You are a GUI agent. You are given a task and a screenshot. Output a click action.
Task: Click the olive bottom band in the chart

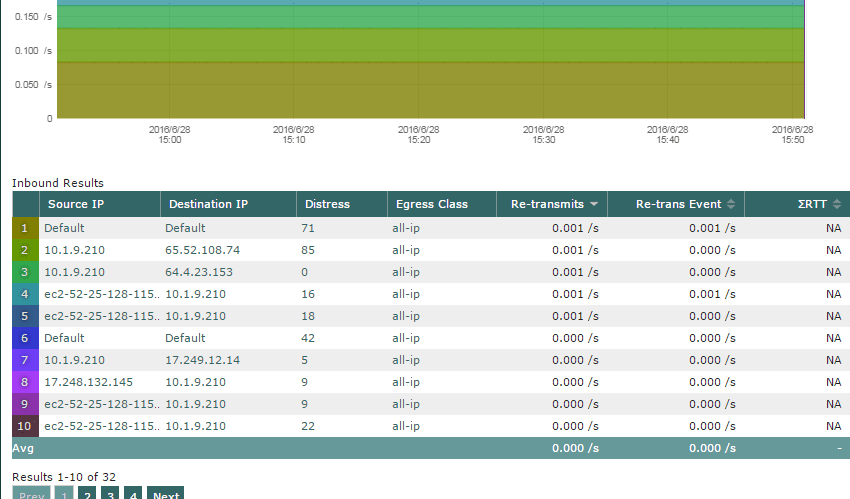430,90
